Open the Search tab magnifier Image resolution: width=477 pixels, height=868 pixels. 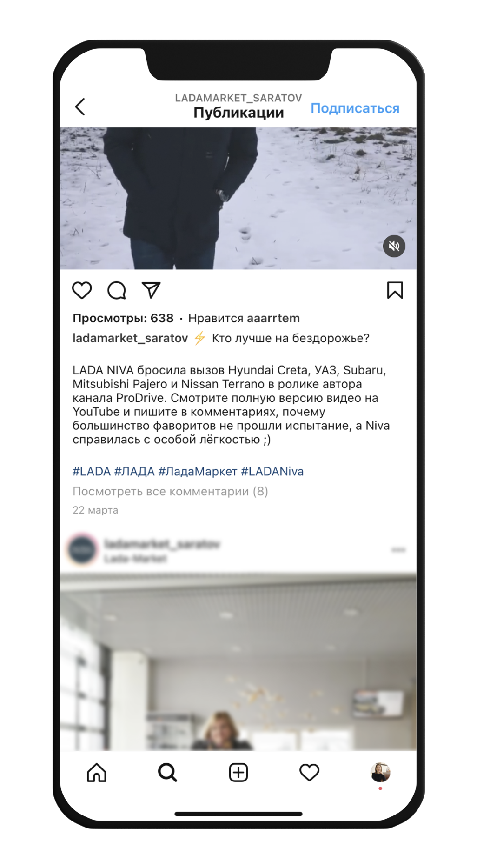click(x=167, y=773)
